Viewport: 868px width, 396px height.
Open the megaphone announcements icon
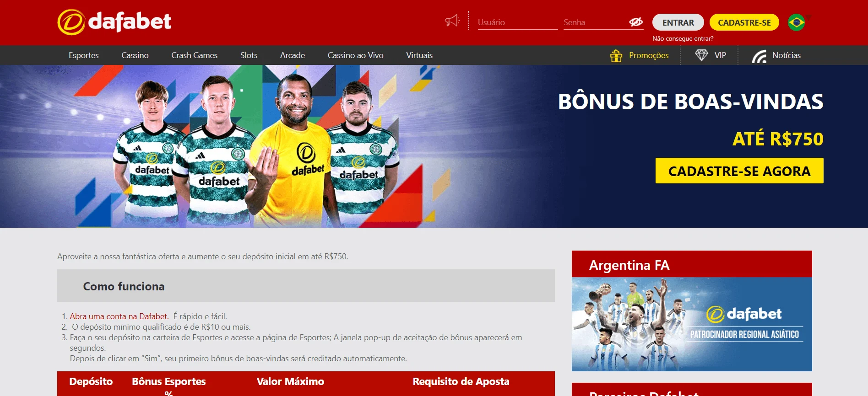click(452, 21)
